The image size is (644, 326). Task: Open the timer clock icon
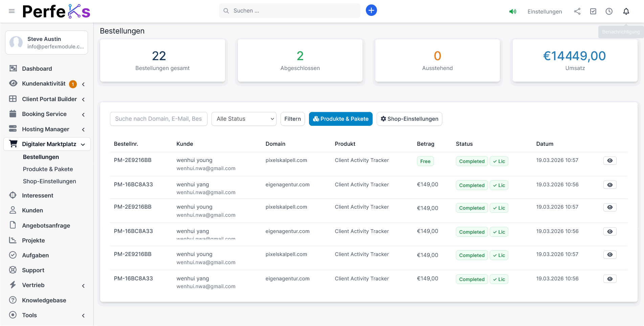[x=609, y=11]
